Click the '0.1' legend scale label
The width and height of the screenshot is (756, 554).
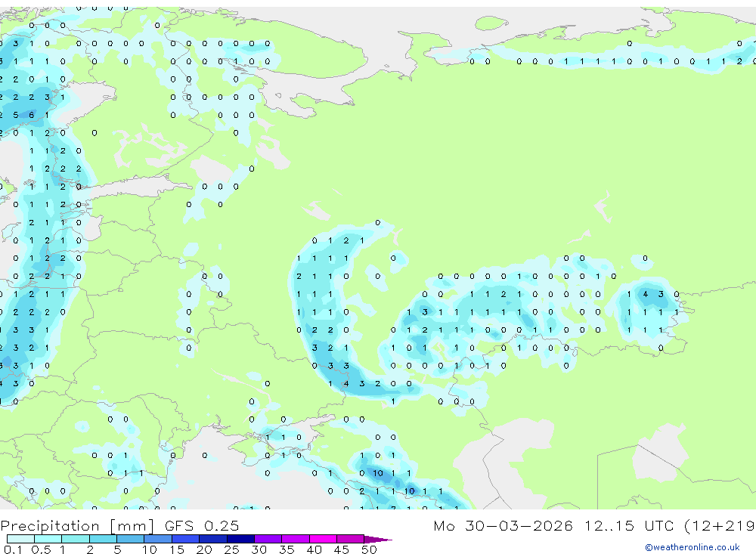click(x=13, y=549)
